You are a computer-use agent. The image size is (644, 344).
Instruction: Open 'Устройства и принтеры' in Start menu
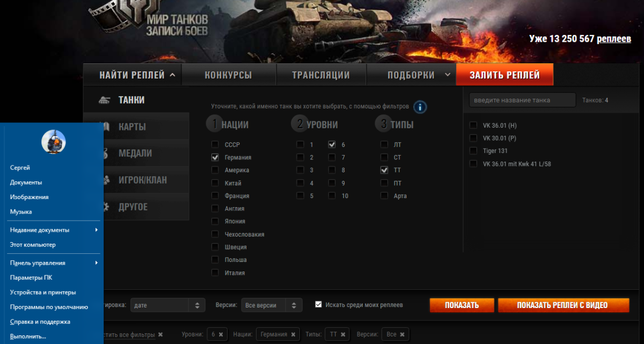(43, 292)
